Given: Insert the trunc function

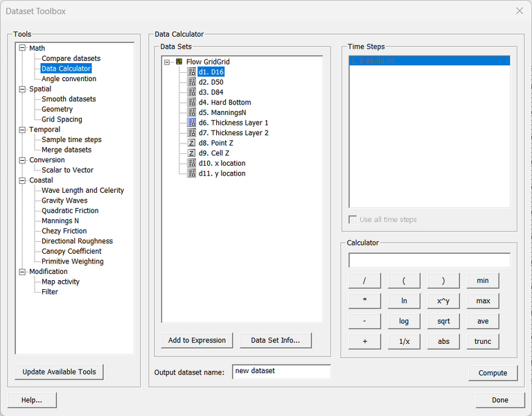Looking at the screenshot, I should click(x=483, y=341).
